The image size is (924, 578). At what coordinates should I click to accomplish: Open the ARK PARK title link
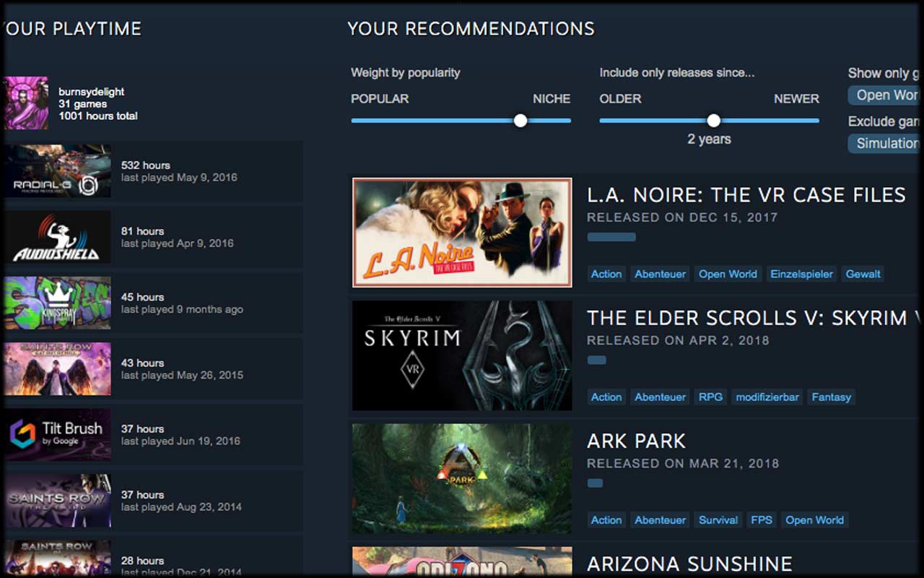tap(637, 441)
